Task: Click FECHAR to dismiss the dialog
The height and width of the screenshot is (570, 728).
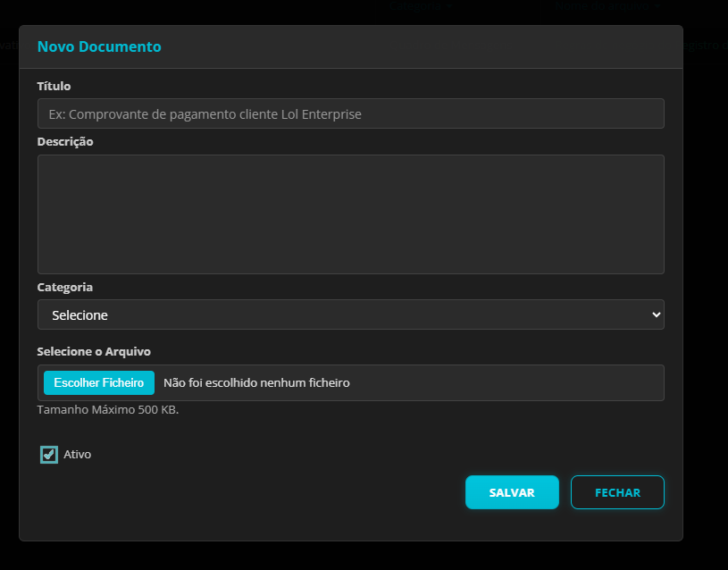Action: (617, 492)
